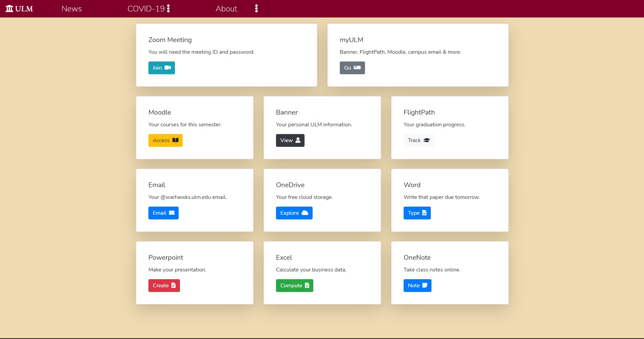Click the ULM columns logo icon
The image size is (644, 339).
coord(9,8)
